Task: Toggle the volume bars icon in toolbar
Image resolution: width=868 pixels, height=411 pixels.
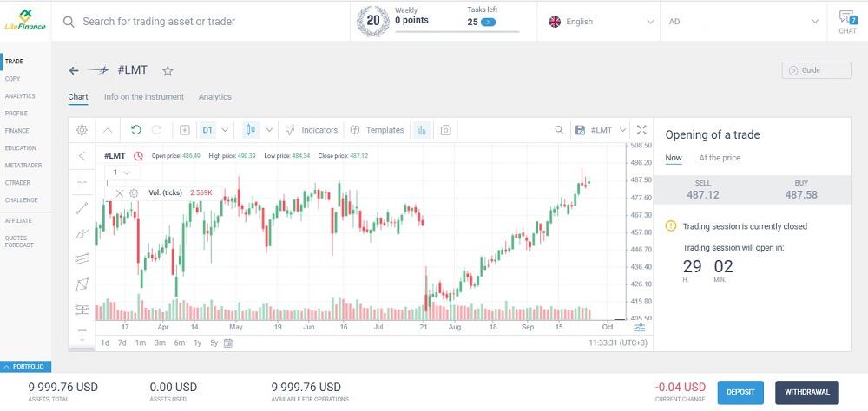Action: [x=422, y=131]
